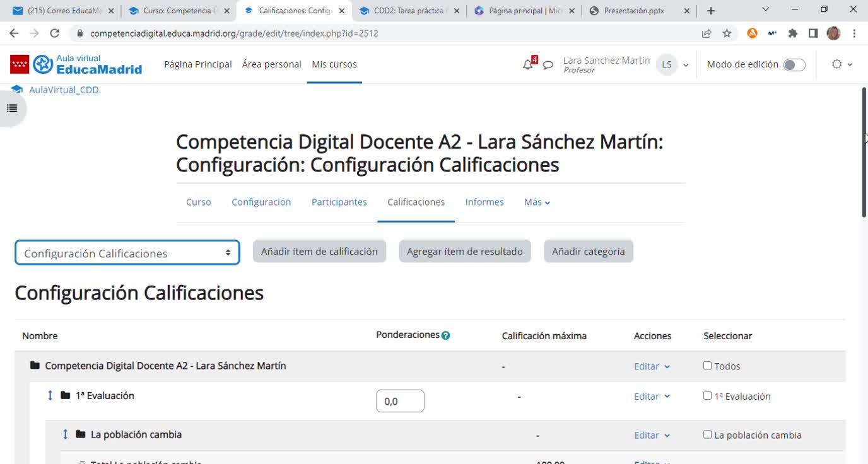The width and height of the screenshot is (868, 464).
Task: Check the Todos select checkbox
Action: 707,366
